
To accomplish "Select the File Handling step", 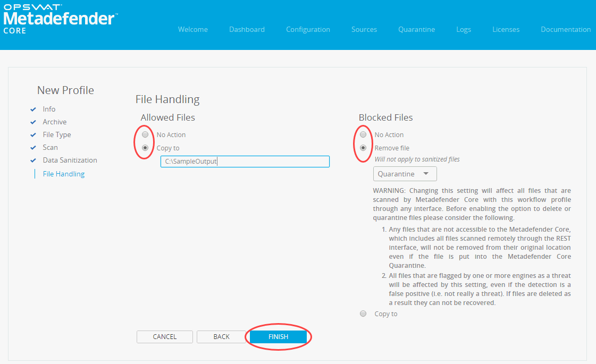I will (x=64, y=174).
